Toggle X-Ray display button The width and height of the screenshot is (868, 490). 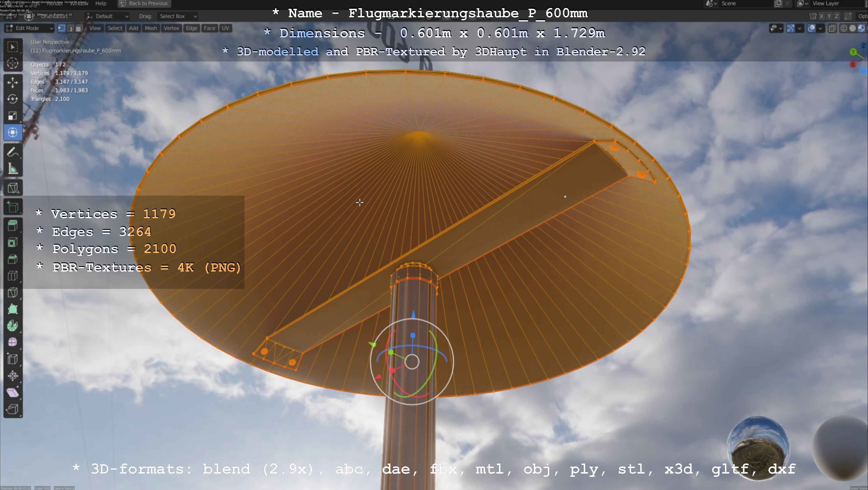point(832,28)
